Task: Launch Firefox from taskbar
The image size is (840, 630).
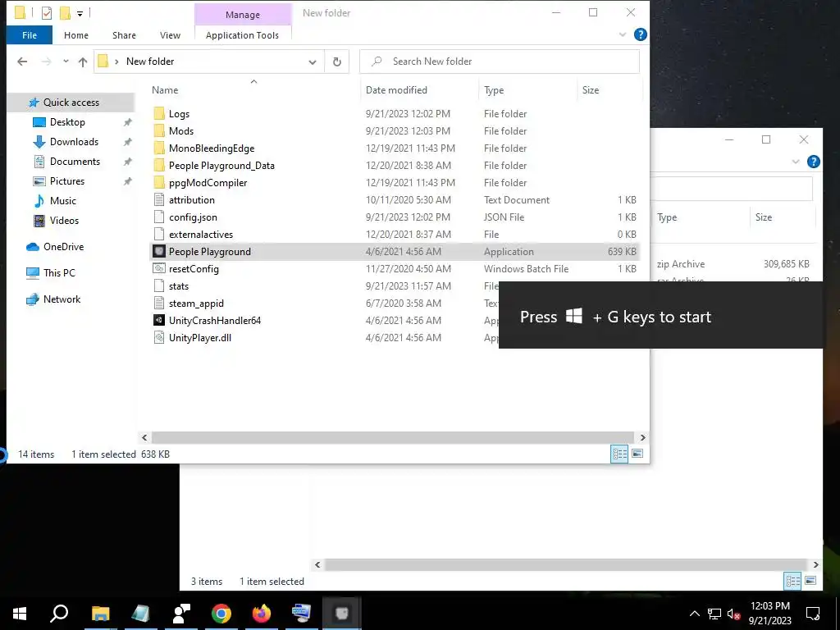Action: [262, 614]
